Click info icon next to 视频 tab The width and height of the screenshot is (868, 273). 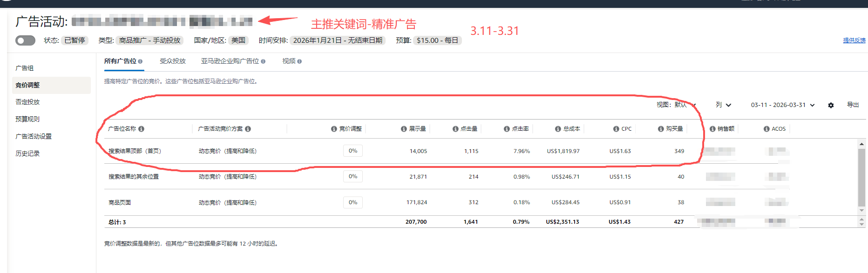299,61
